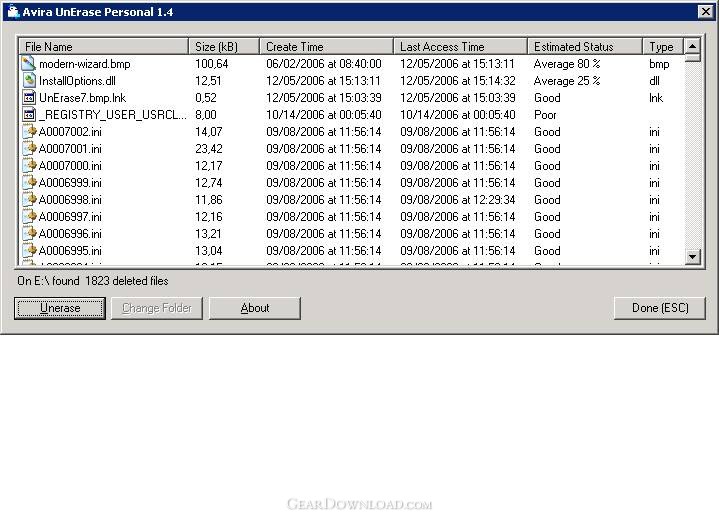This screenshot has height=512, width=719.
Task: Select the _REGISTRY_USER_USRCL... file name
Action: 113,115
